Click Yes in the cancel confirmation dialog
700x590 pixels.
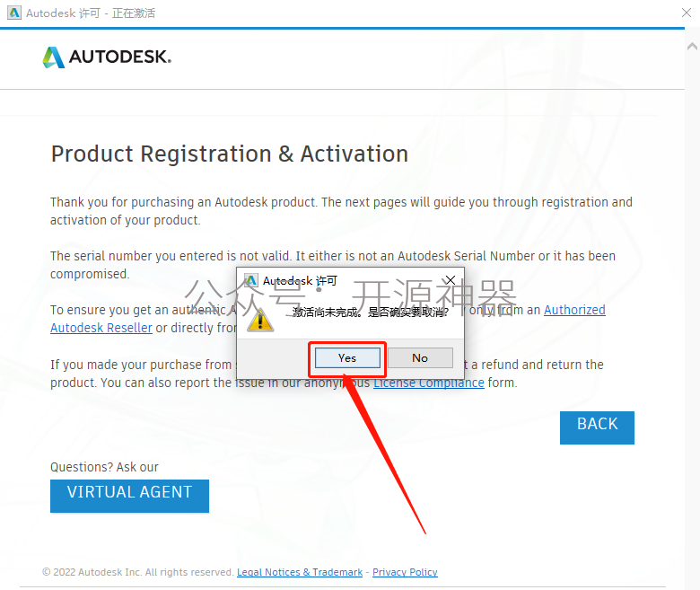pos(347,357)
